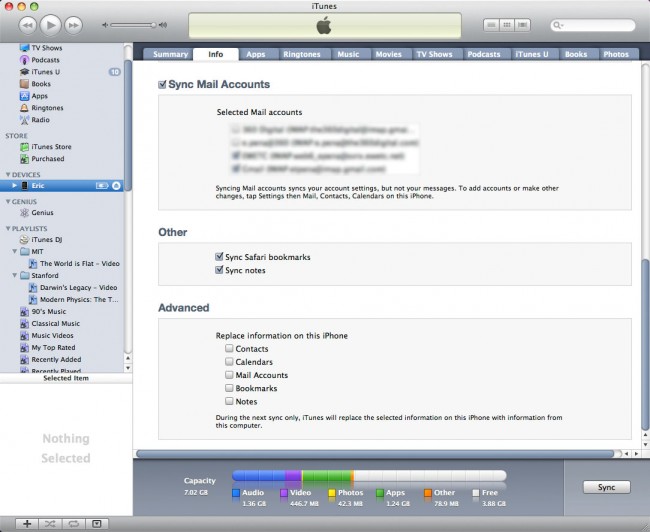This screenshot has height=532, width=650.
Task: Collapse the GENIUS section
Action: point(7,202)
